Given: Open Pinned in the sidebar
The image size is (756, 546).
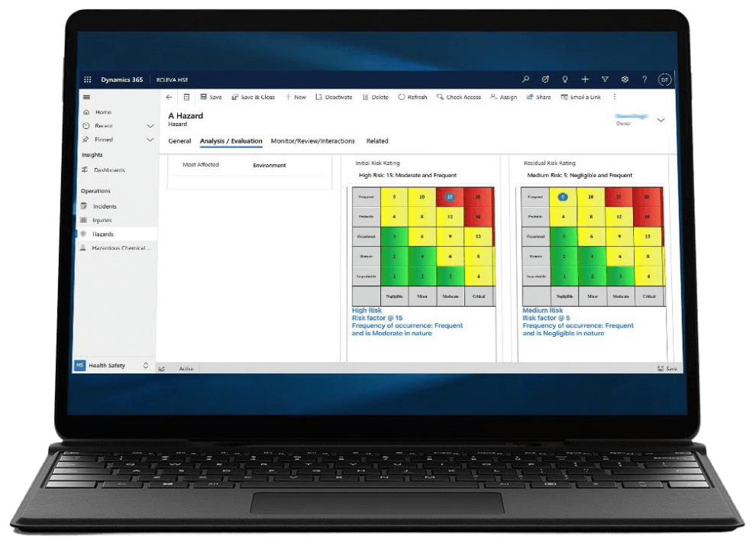Looking at the screenshot, I should [x=104, y=140].
